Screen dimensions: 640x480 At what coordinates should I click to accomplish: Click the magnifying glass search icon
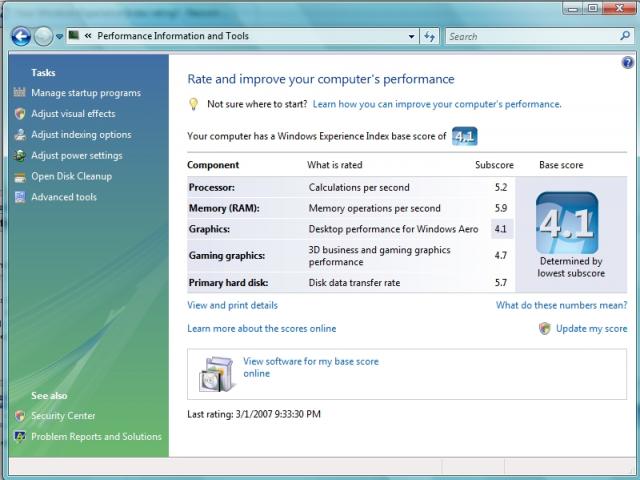click(625, 36)
